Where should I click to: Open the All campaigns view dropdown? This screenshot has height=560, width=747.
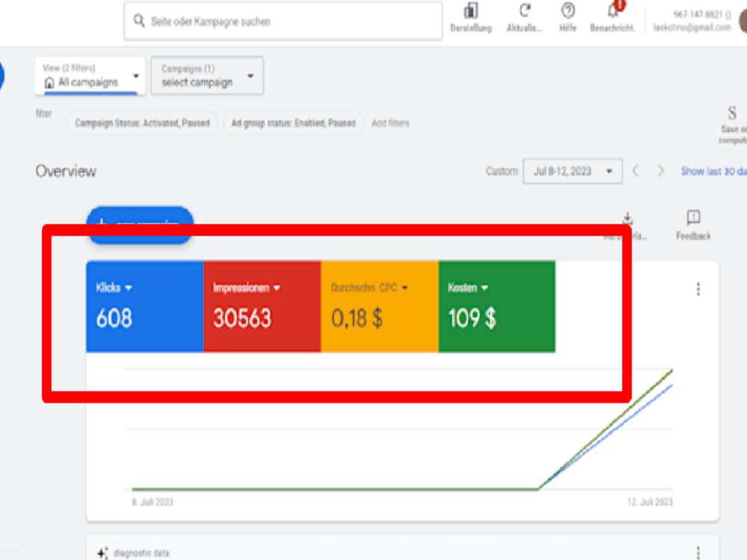pos(90,75)
